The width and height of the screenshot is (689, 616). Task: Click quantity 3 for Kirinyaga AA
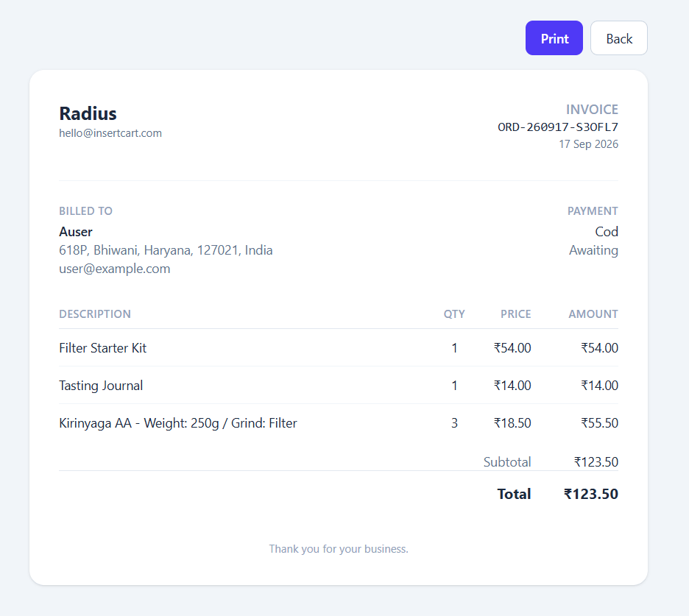coord(454,423)
